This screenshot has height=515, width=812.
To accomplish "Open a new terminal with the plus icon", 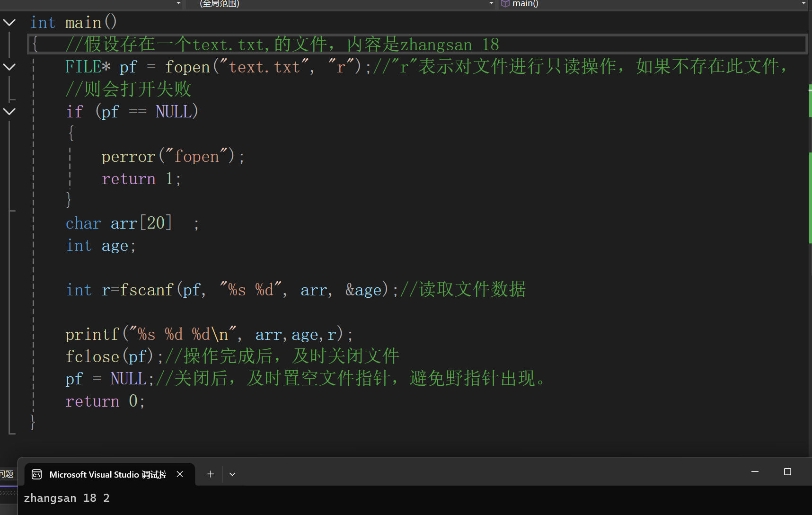I will tap(211, 474).
